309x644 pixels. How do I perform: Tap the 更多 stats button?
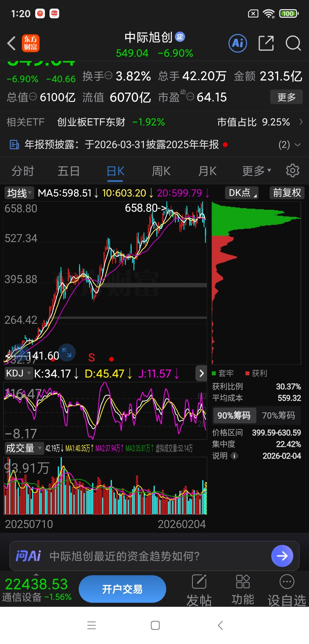pyautogui.click(x=286, y=97)
